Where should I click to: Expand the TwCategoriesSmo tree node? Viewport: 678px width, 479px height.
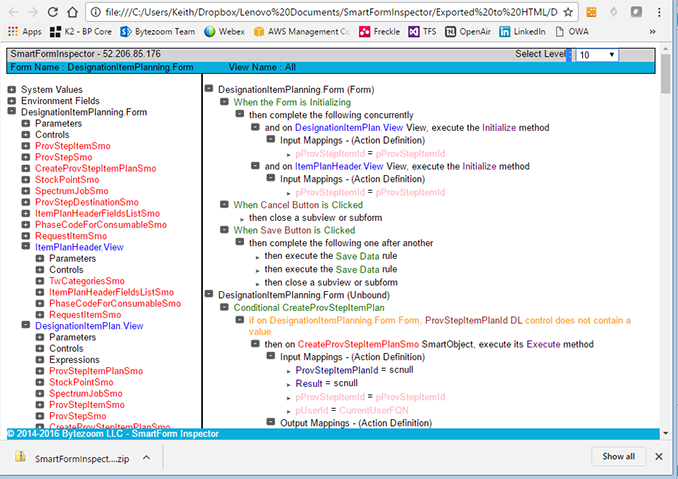40,281
